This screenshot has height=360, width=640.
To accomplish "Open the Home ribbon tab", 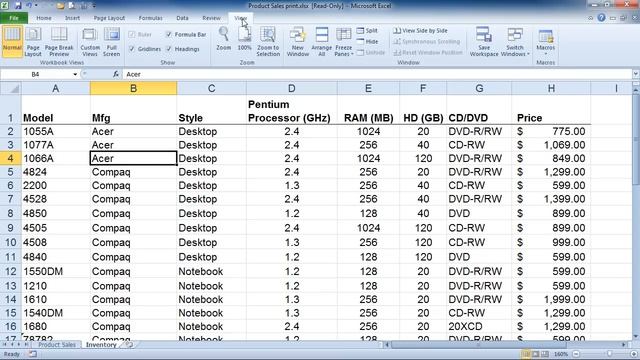I will point(44,18).
